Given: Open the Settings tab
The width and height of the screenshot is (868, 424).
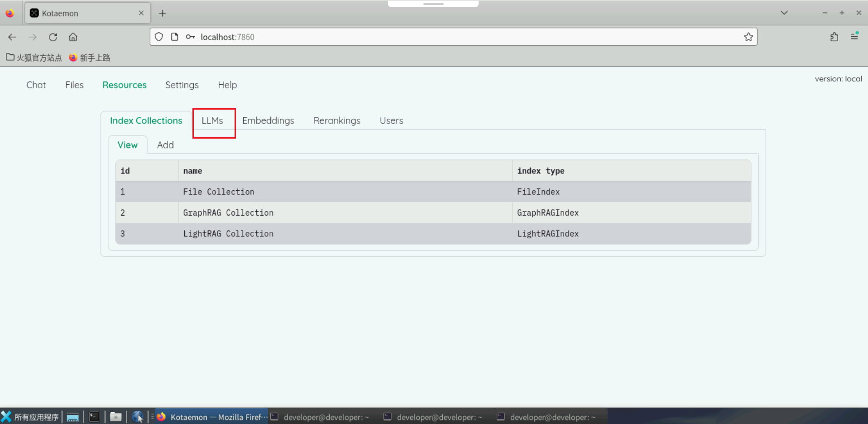Looking at the screenshot, I should (x=182, y=85).
